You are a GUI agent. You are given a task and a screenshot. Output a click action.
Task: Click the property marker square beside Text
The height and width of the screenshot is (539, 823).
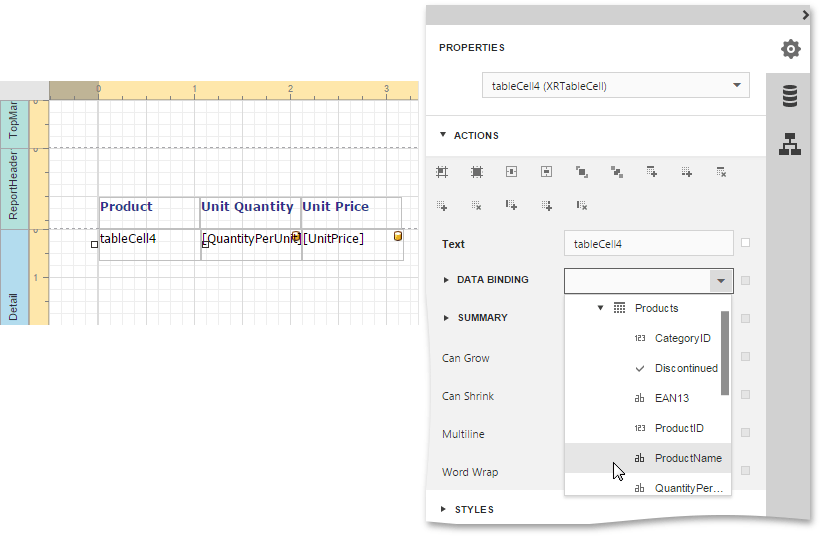click(745, 242)
